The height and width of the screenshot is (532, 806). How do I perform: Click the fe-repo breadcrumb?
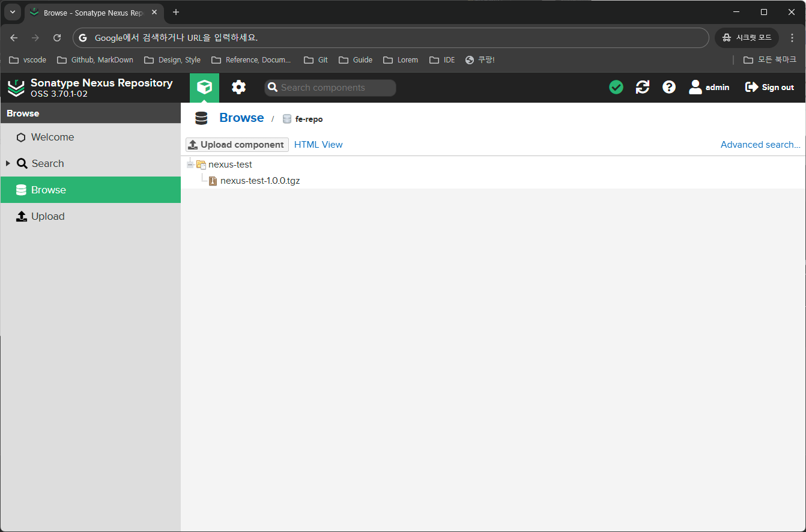[303, 119]
